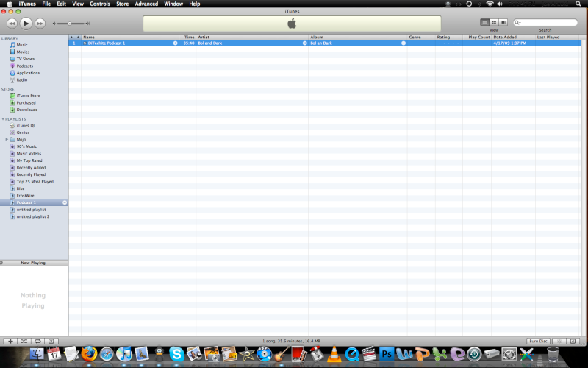This screenshot has height=368, width=588.
Task: Skip back with the Previous track button
Action: 12,24
